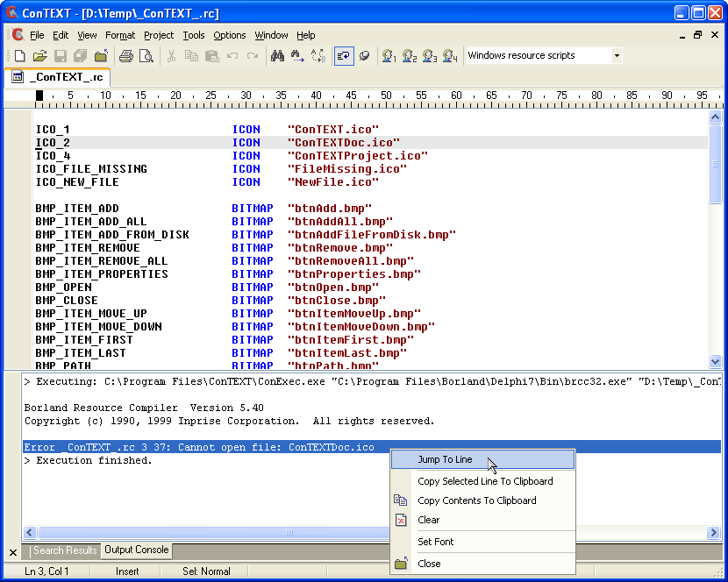728x582 pixels.
Task: Click the Redo arrow icon
Action: (x=253, y=56)
